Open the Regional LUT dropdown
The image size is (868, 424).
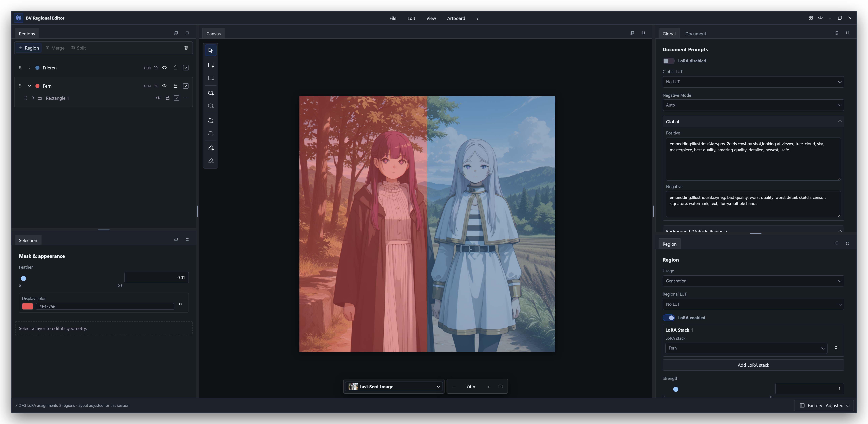pos(753,304)
